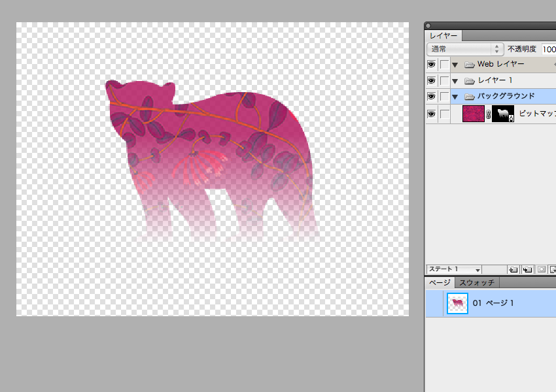The height and width of the screenshot is (392, 556).
Task: Collapse the Web レイヤー folder triangle
Action: [x=455, y=65]
